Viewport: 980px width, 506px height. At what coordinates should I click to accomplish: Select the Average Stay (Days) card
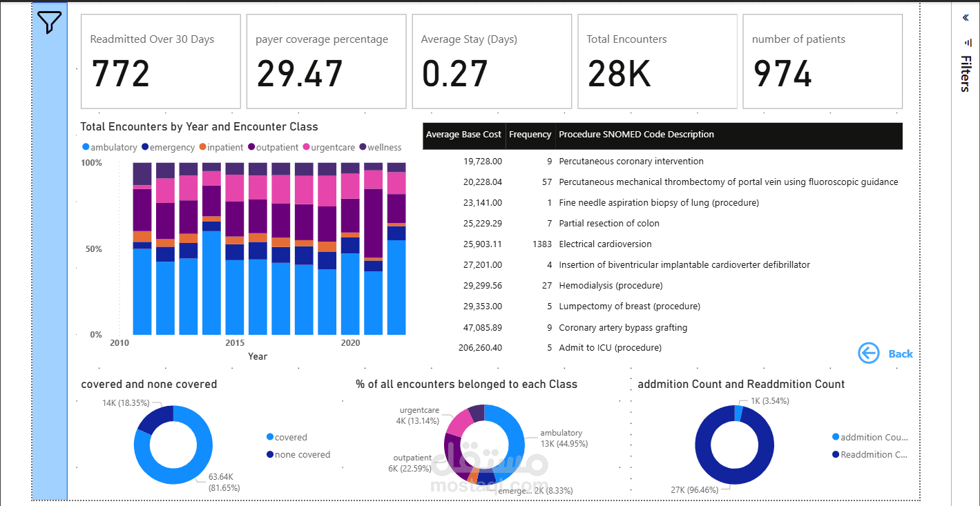point(492,61)
